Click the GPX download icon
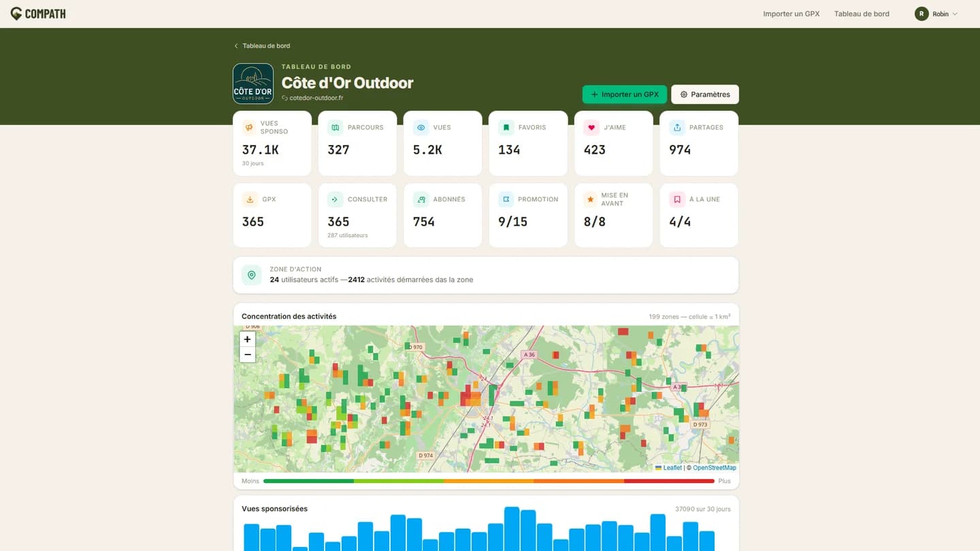 (250, 199)
